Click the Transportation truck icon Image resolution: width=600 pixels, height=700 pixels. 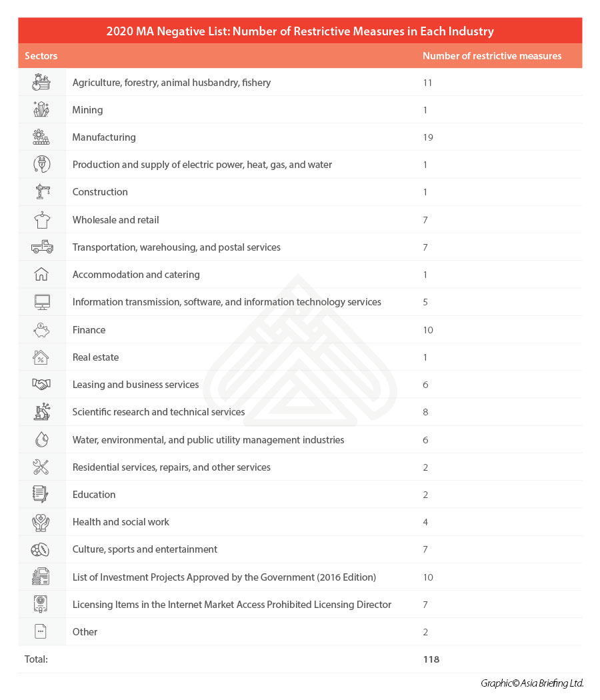pyautogui.click(x=41, y=247)
